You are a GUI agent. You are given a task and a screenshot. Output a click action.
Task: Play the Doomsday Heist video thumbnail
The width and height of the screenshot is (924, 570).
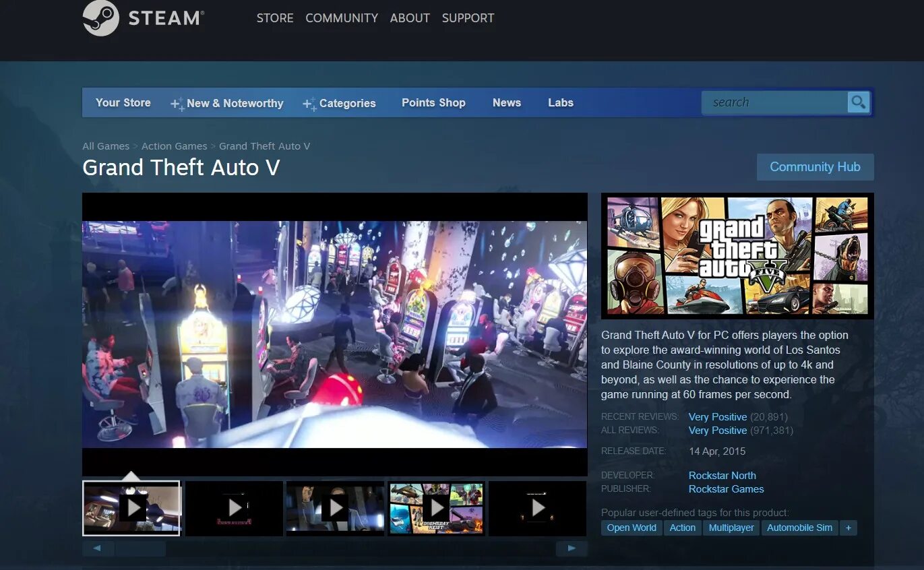(x=436, y=508)
